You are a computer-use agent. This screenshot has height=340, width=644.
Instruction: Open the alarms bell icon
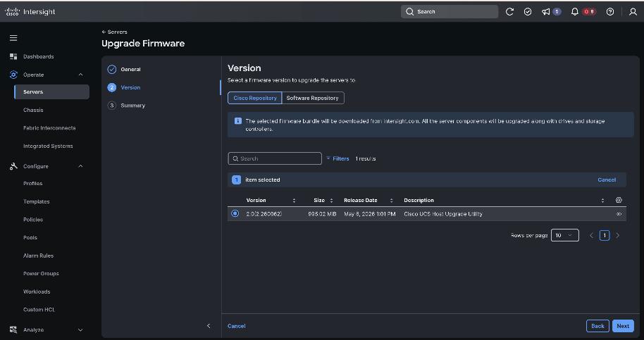coord(575,11)
